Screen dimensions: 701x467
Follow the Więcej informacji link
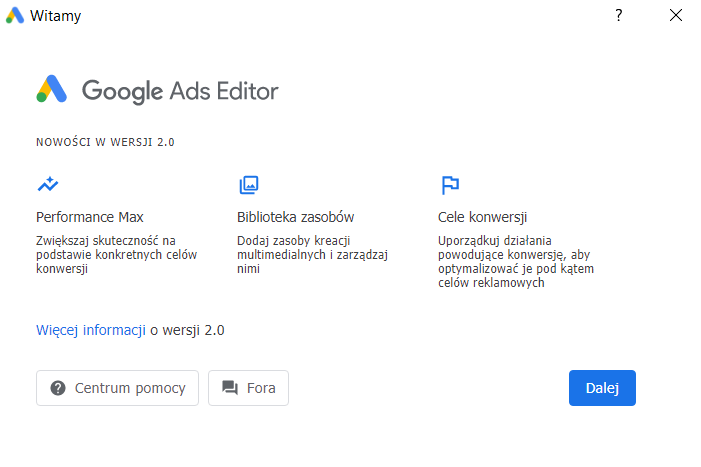pos(91,330)
